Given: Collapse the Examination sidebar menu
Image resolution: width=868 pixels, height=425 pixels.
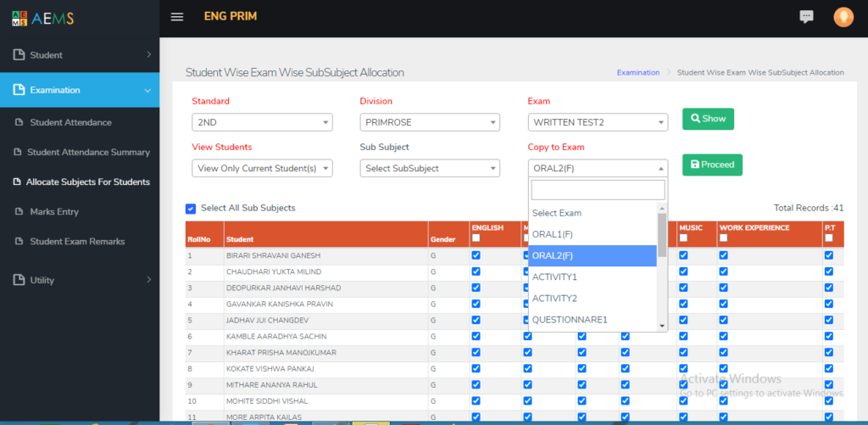Looking at the screenshot, I should click(80, 90).
